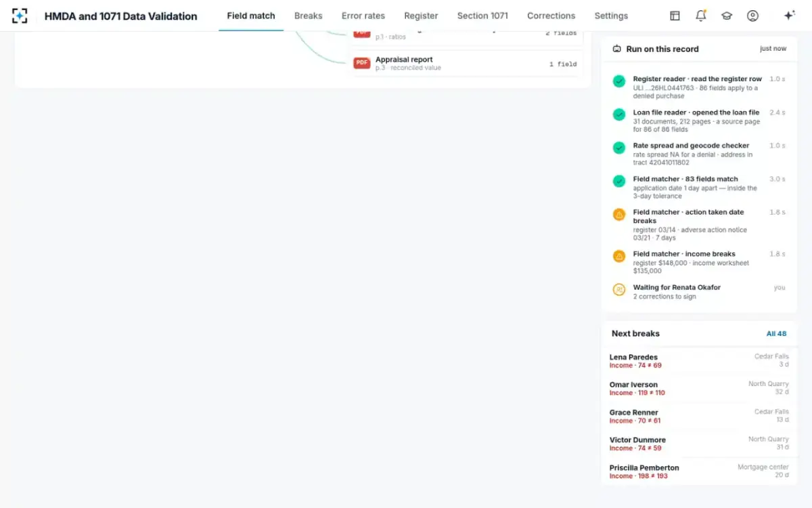812x508 pixels.
Task: Open Priscilla Pemberton break record
Action: point(699,471)
